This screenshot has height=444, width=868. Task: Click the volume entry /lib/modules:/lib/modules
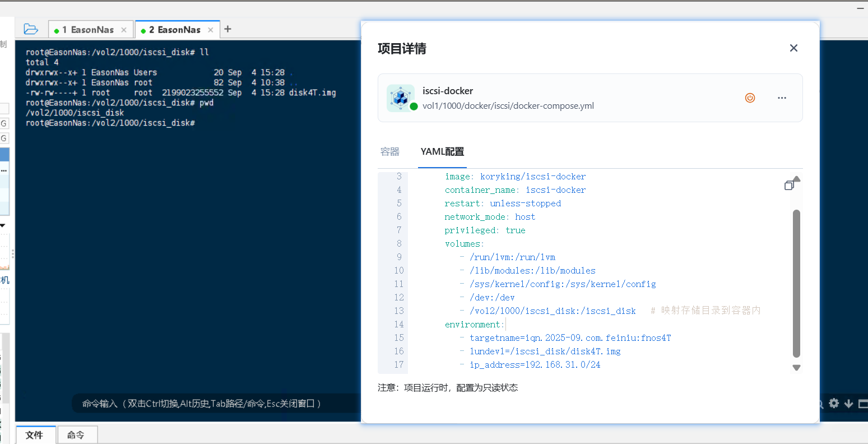tap(532, 271)
